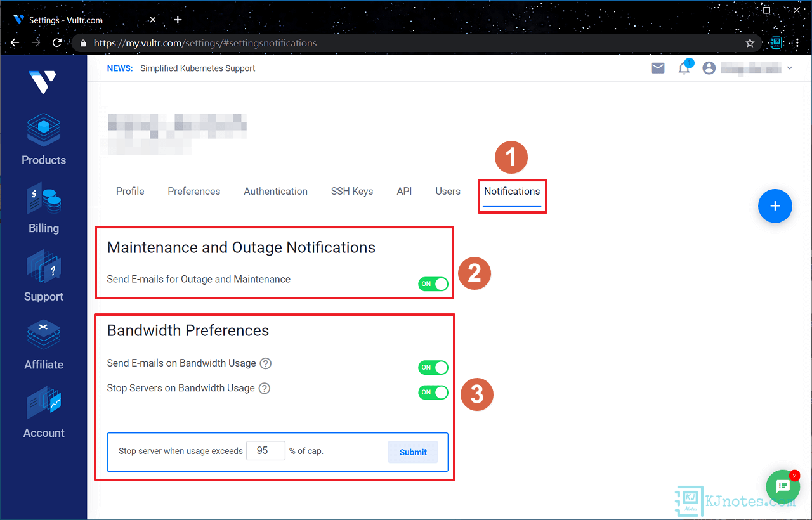812x520 pixels.
Task: Open the browser three-dot menu
Action: coord(797,43)
